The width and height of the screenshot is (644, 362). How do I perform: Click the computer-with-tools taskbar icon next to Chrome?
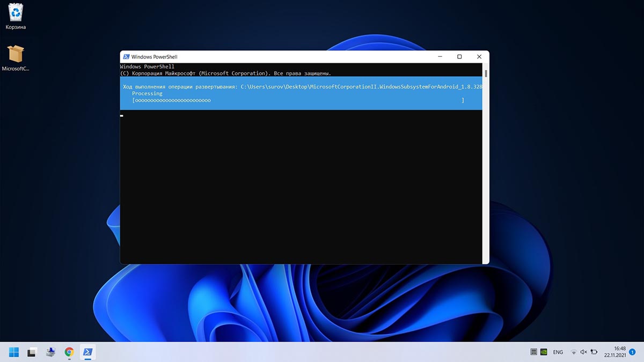click(x=50, y=352)
